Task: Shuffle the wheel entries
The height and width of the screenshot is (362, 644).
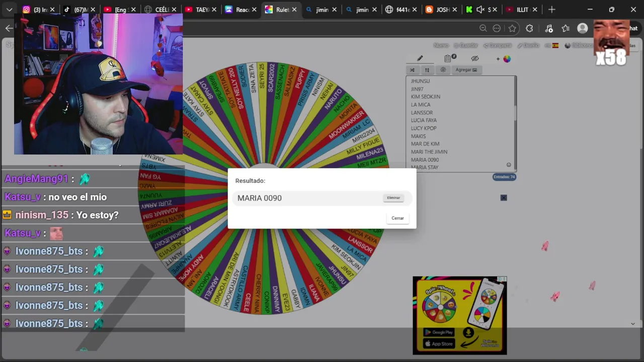Action: [x=412, y=70]
